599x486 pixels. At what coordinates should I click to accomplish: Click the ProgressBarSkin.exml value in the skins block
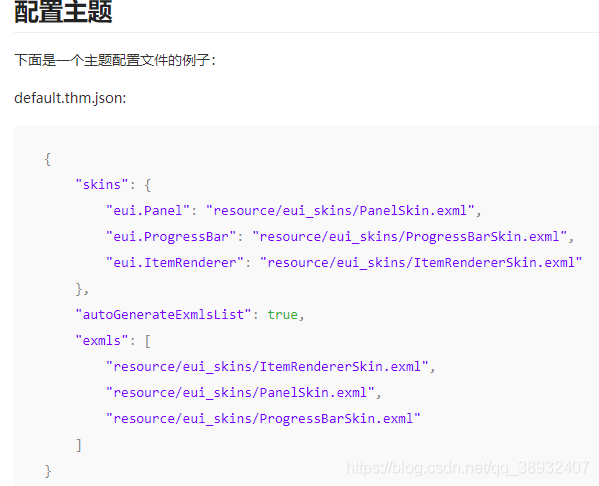(410, 237)
